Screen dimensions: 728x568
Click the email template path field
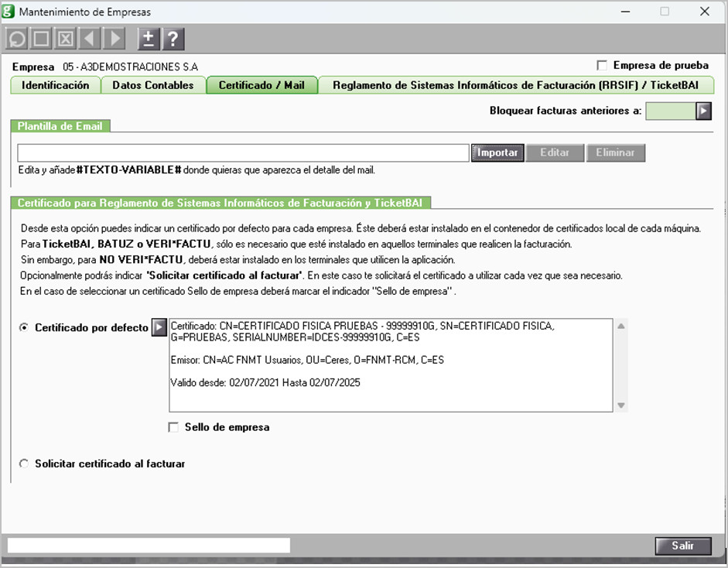click(x=243, y=152)
